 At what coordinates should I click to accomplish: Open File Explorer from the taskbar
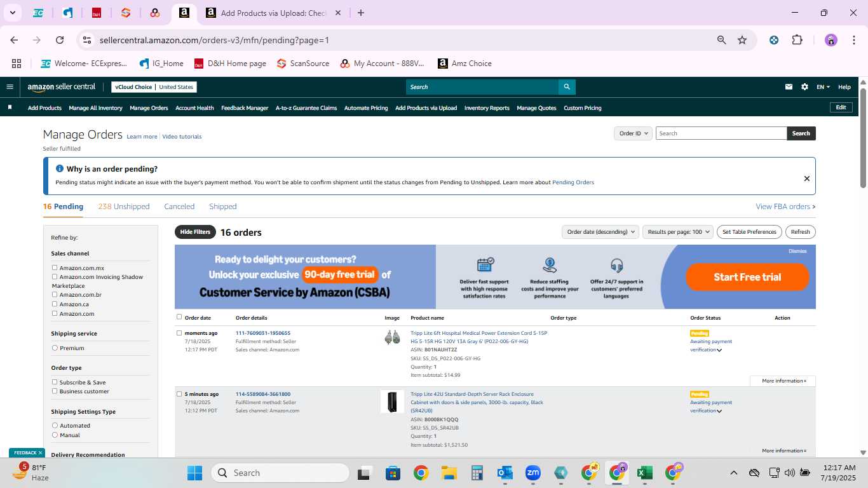coord(449,473)
